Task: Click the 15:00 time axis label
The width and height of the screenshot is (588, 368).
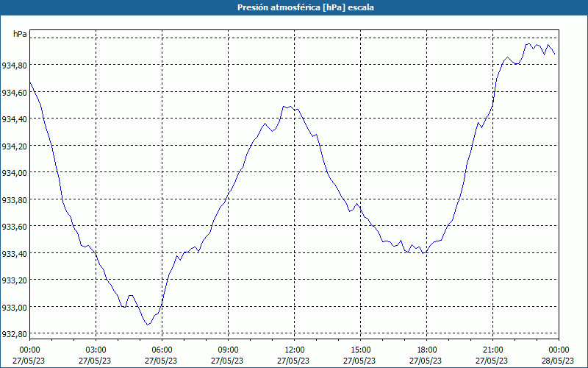Action: (x=360, y=350)
